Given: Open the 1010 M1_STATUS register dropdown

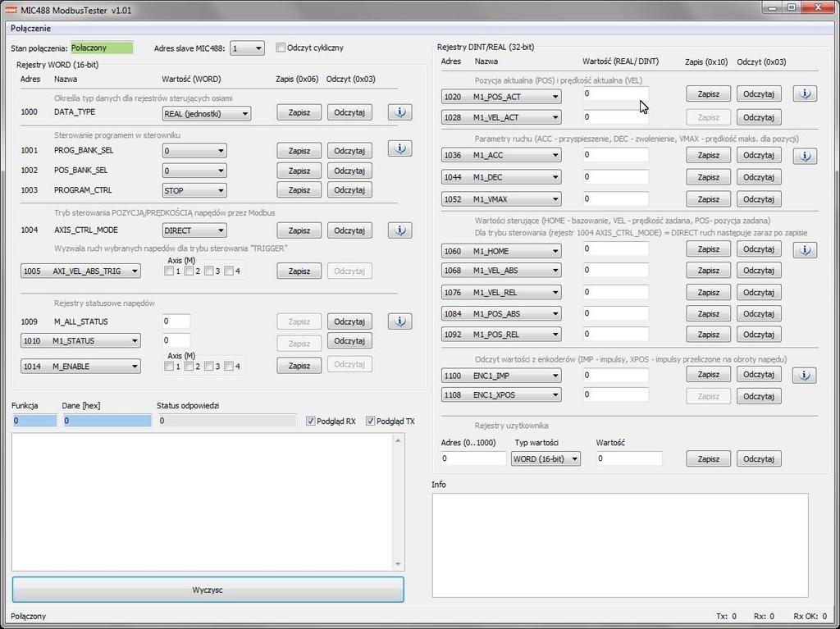Looking at the screenshot, I should (x=81, y=341).
